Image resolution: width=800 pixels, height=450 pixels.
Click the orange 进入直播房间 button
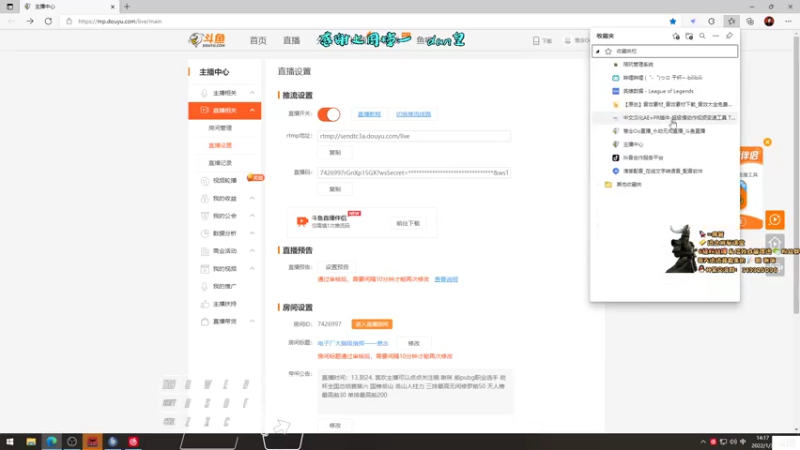click(x=371, y=324)
